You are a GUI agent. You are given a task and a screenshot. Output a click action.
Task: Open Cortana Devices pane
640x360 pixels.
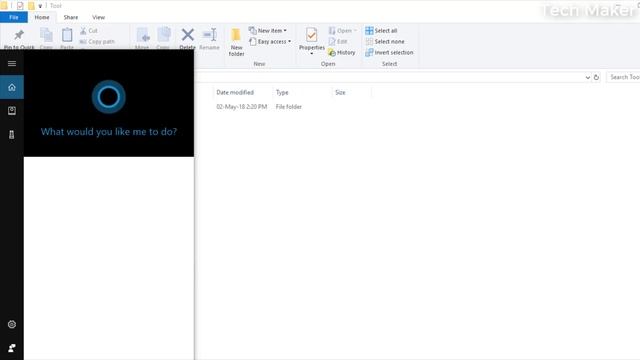coord(12,134)
